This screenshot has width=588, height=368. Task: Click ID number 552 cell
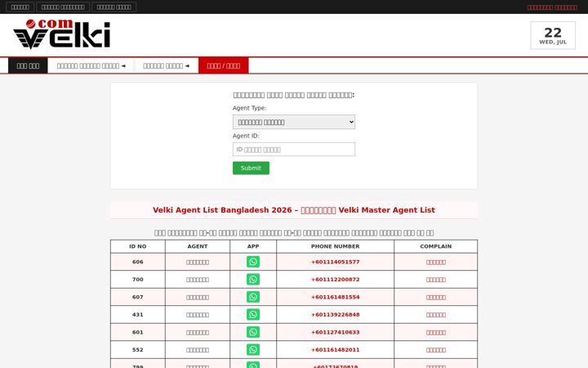[x=138, y=350]
